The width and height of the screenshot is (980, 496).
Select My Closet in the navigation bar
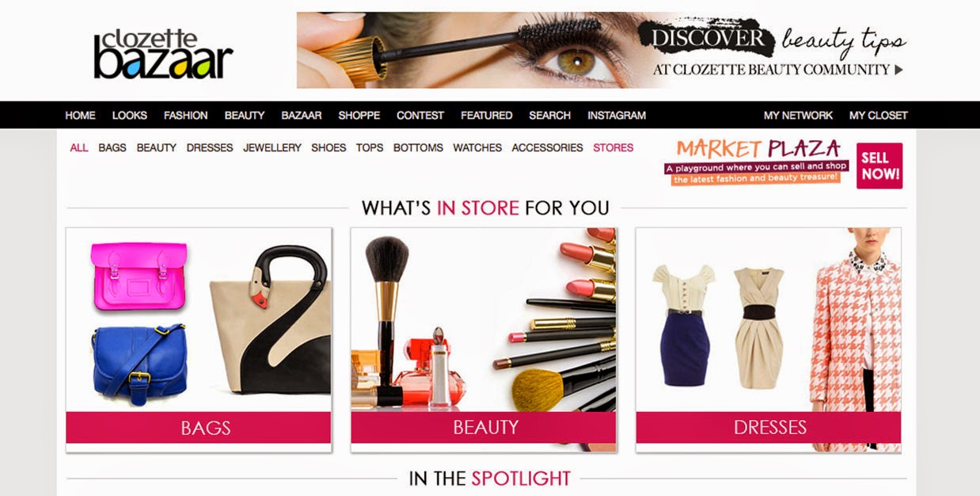coord(879,115)
